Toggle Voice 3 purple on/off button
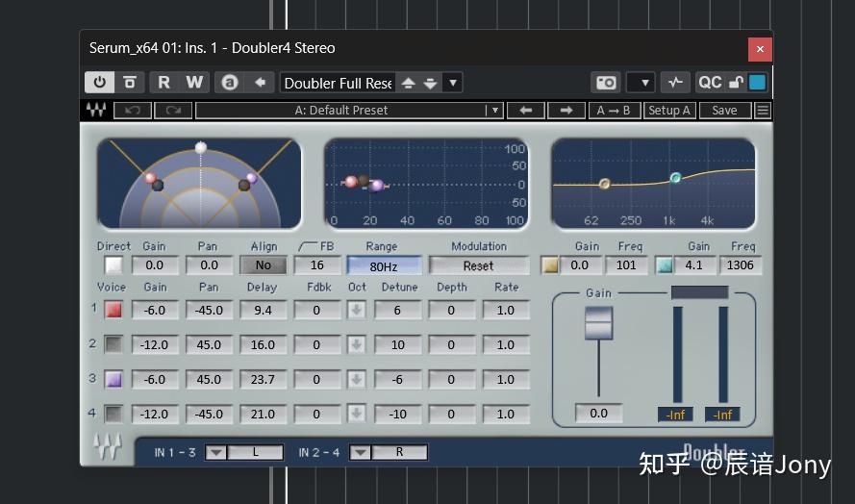 113,379
